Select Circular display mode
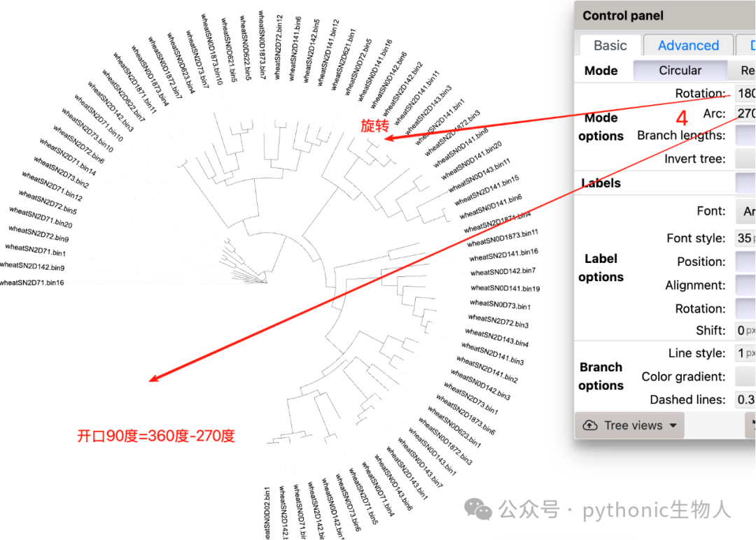The width and height of the screenshot is (756, 540). point(680,71)
